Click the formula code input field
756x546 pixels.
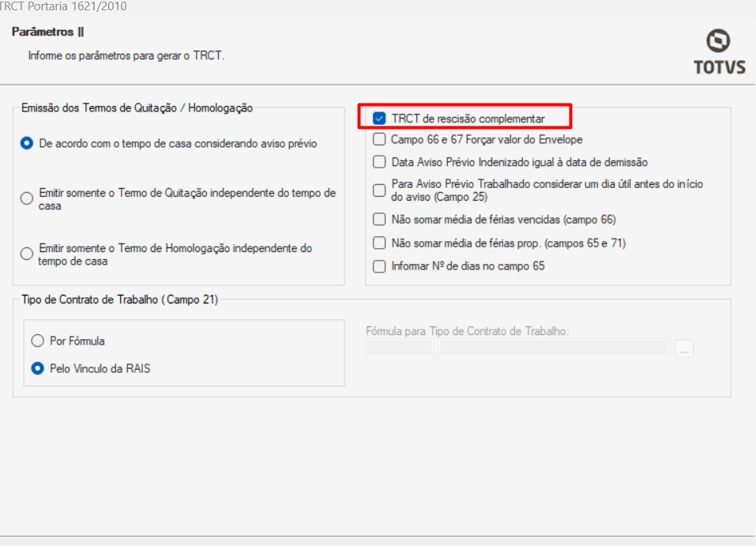pyautogui.click(x=399, y=348)
